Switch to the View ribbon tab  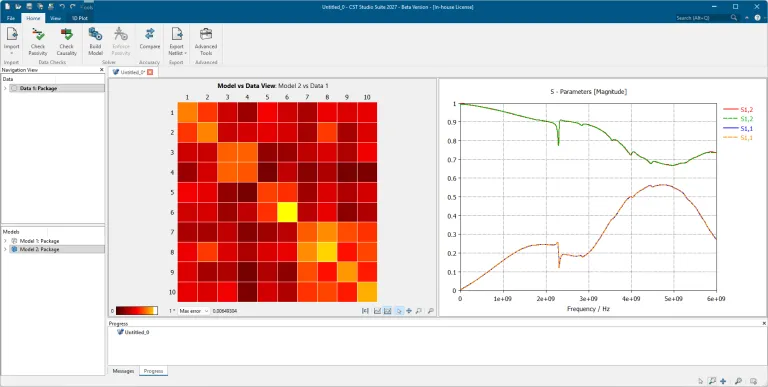click(x=55, y=18)
